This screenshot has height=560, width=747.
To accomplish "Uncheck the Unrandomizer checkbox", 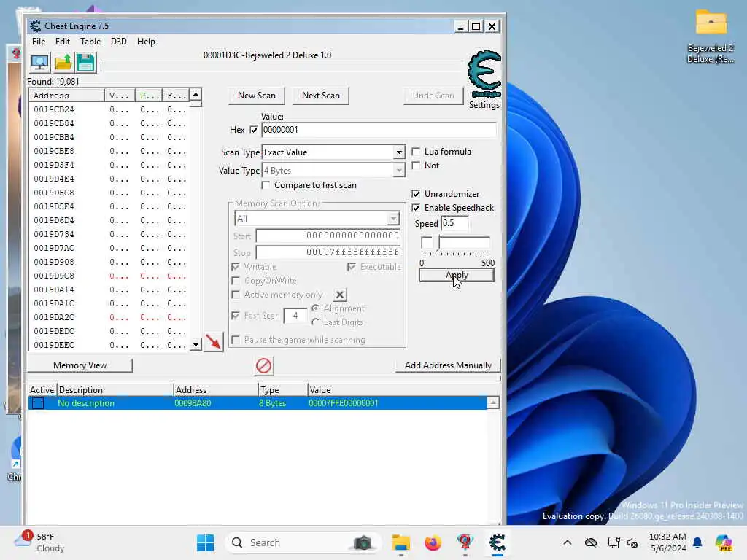I will [416, 193].
